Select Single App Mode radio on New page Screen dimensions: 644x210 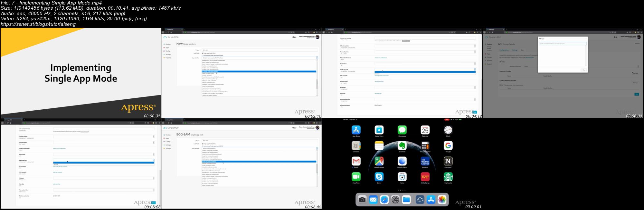pyautogui.click(x=202, y=53)
